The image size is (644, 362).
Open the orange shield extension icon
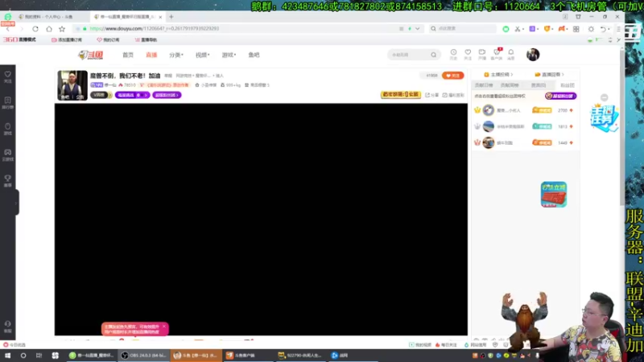[x=547, y=29]
